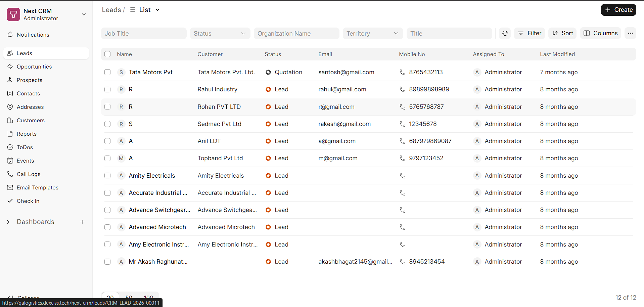Viewport: 644px width, 307px height.
Task: Select checkbox for Rohan PVT LTD row
Action: point(107,107)
